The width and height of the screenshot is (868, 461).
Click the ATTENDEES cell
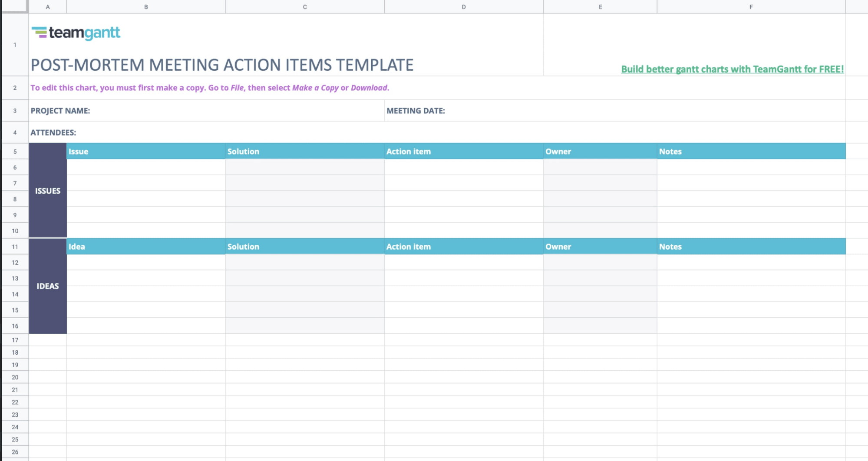[x=53, y=132]
